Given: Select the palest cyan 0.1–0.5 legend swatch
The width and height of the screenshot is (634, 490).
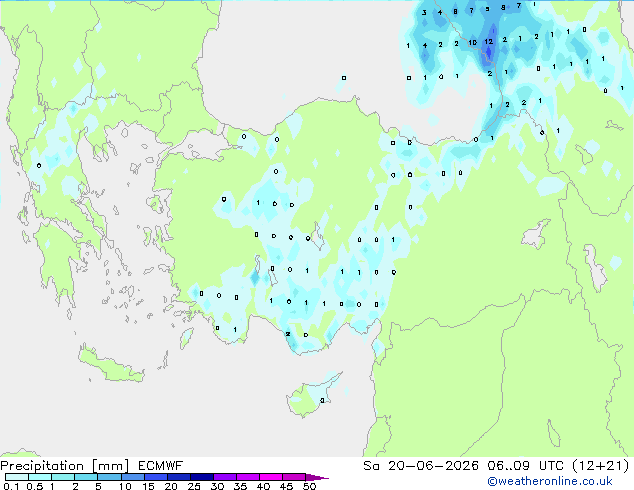Looking at the screenshot, I should pos(17,477).
